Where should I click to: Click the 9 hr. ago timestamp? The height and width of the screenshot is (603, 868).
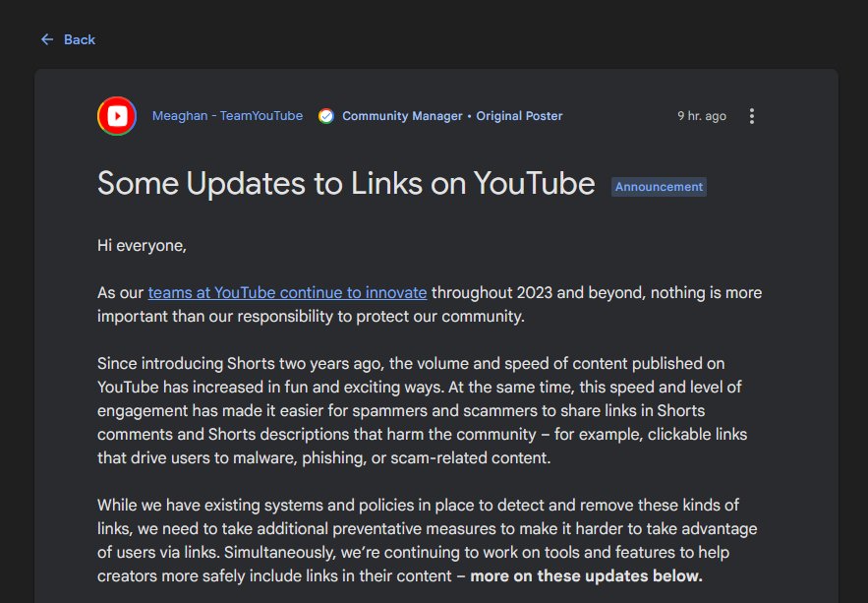pos(701,116)
